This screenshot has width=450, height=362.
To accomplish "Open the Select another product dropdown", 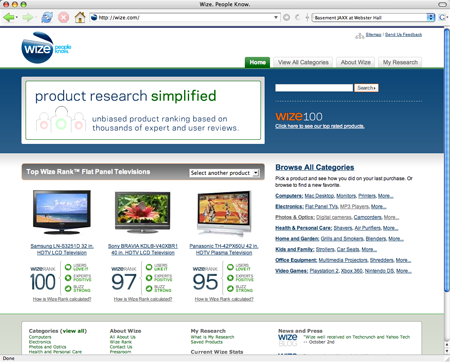I will (224, 173).
